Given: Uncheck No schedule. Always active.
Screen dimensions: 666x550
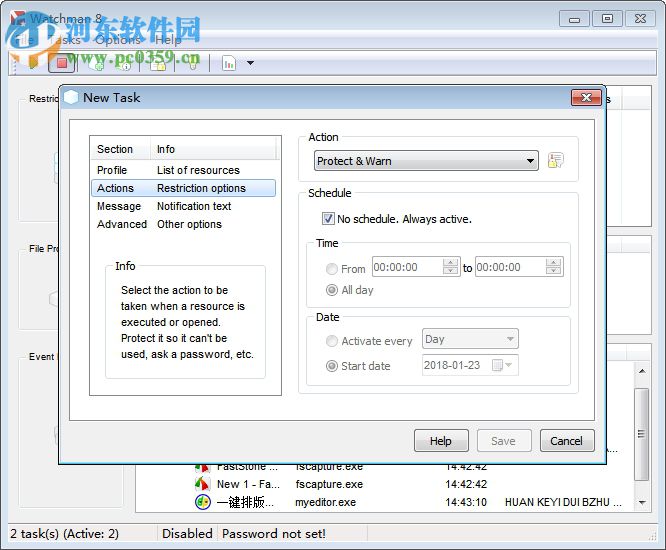Looking at the screenshot, I should (328, 219).
